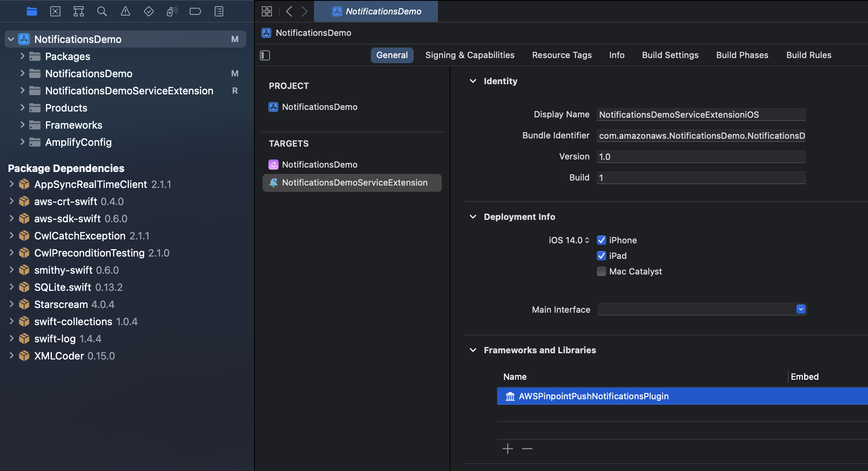Viewport: 868px width, 471px height.
Task: Click the Display Name field
Action: coord(701,115)
